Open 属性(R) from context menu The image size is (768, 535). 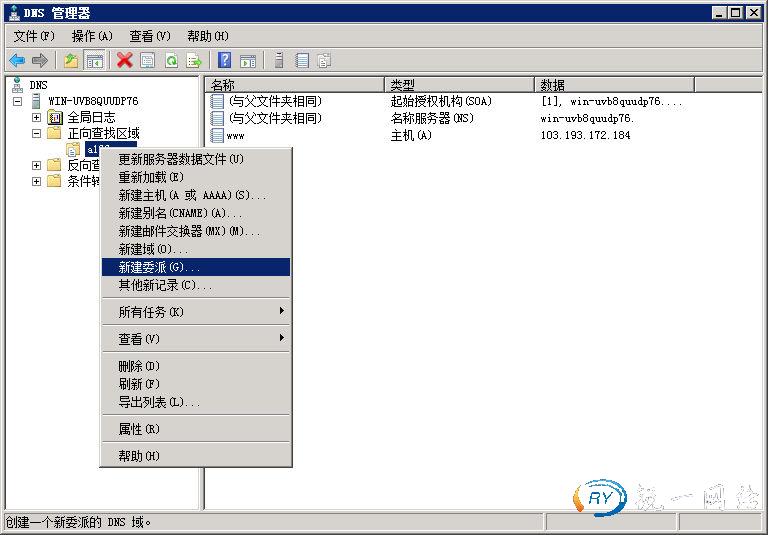[196, 429]
